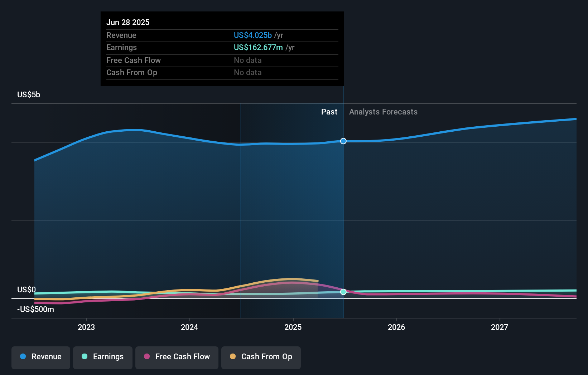Viewport: 588px width, 375px height.
Task: Toggle the Revenue legend button
Action: tap(41, 357)
